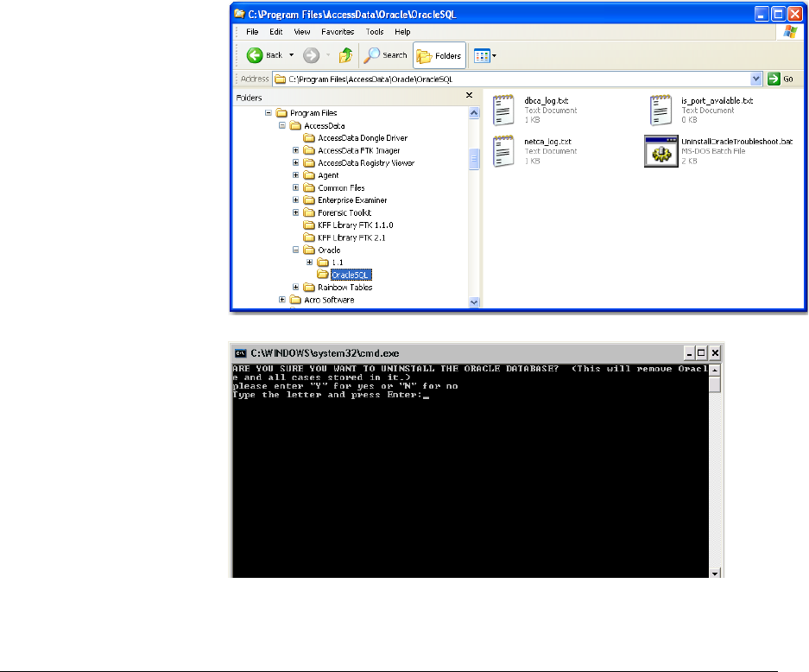Select Acro Software folder icon

(x=295, y=300)
